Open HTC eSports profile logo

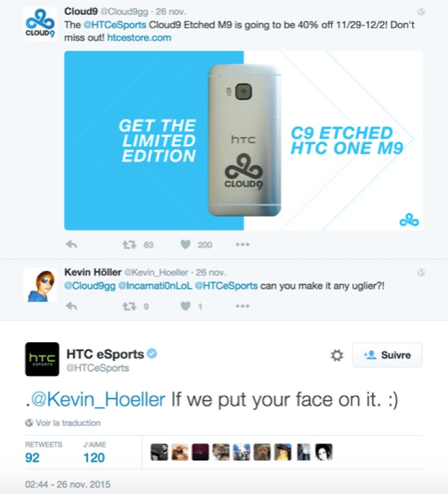(x=42, y=359)
